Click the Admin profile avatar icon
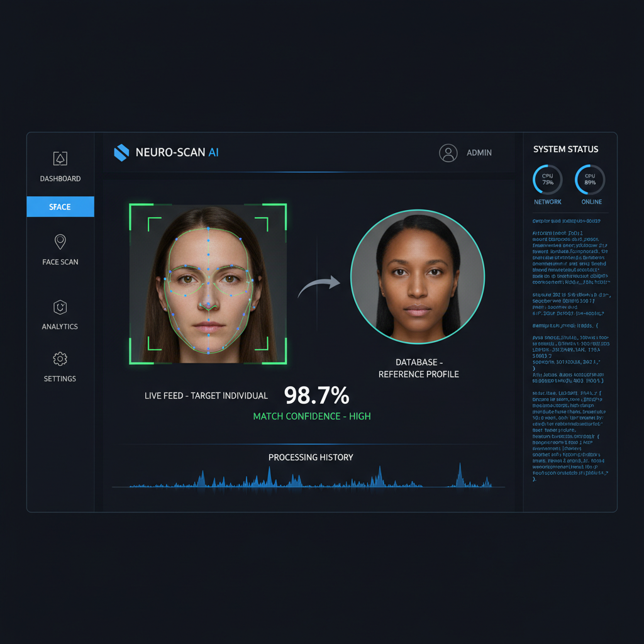The image size is (644, 644). (448, 153)
